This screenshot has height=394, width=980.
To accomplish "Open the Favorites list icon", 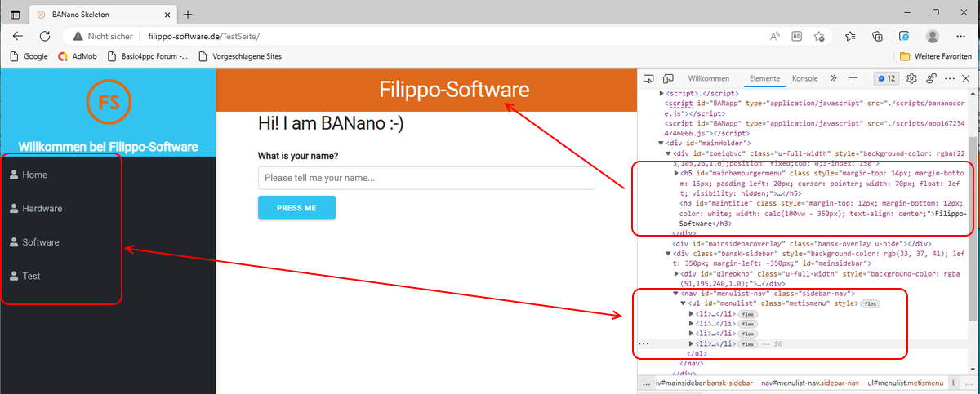I will pos(850,36).
